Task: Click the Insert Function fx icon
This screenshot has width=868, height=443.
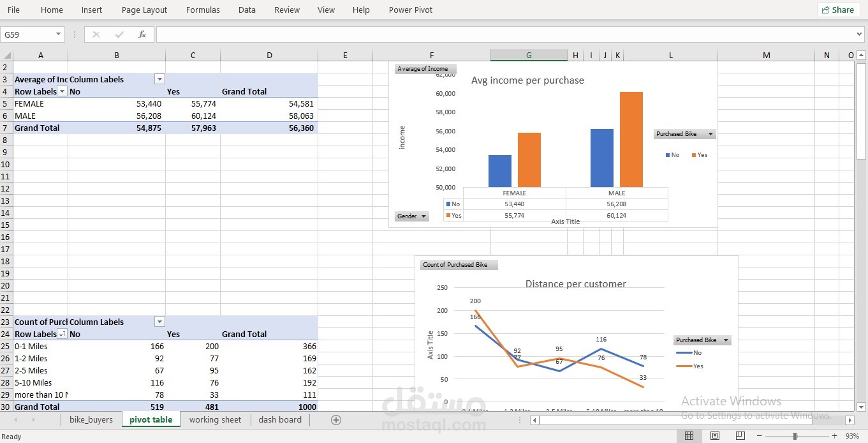Action: click(x=142, y=34)
